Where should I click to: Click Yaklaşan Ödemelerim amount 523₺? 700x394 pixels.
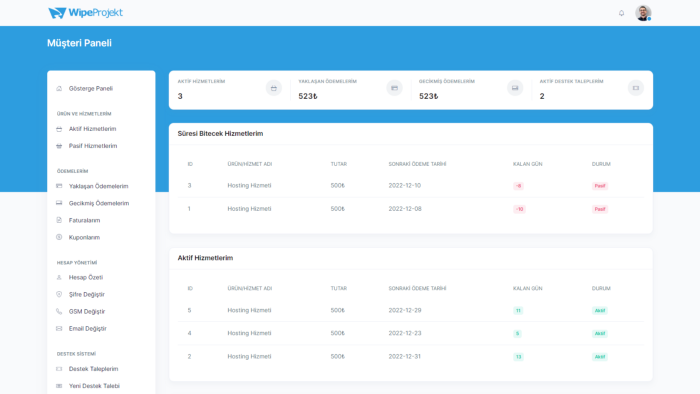coord(308,96)
